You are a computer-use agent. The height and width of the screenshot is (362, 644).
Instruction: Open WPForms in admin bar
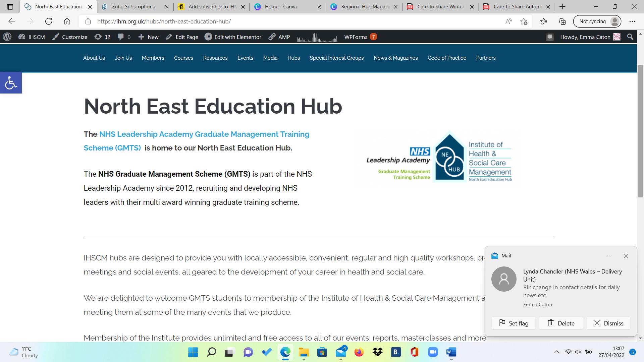pos(361,37)
